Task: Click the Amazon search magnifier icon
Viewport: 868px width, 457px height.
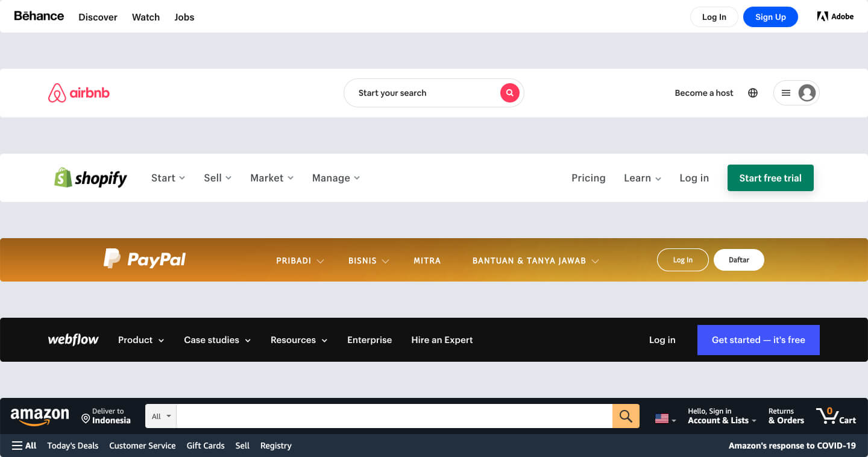Action: tap(625, 416)
